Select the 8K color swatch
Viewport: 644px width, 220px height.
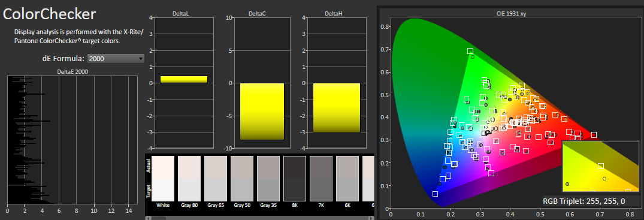(295, 179)
